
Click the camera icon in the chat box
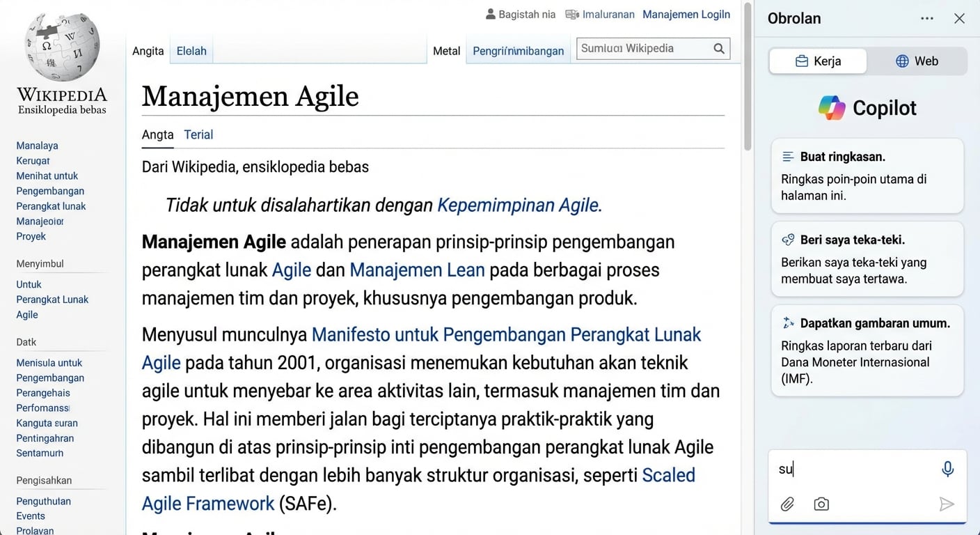[x=821, y=504]
